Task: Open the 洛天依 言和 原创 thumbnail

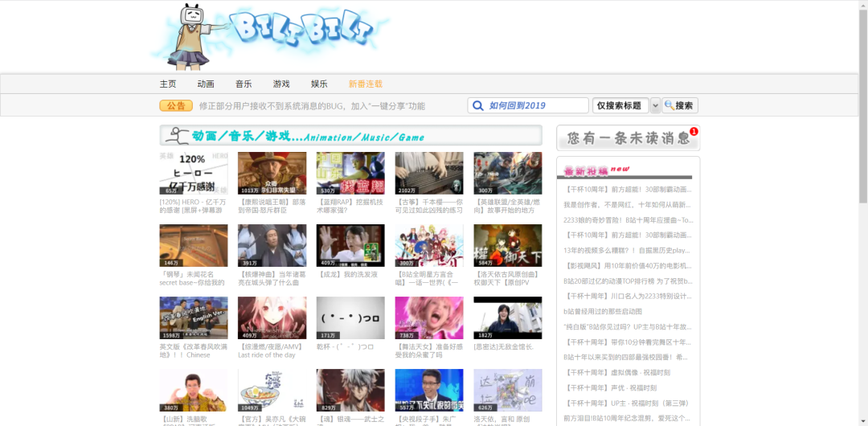Action: [x=508, y=390]
